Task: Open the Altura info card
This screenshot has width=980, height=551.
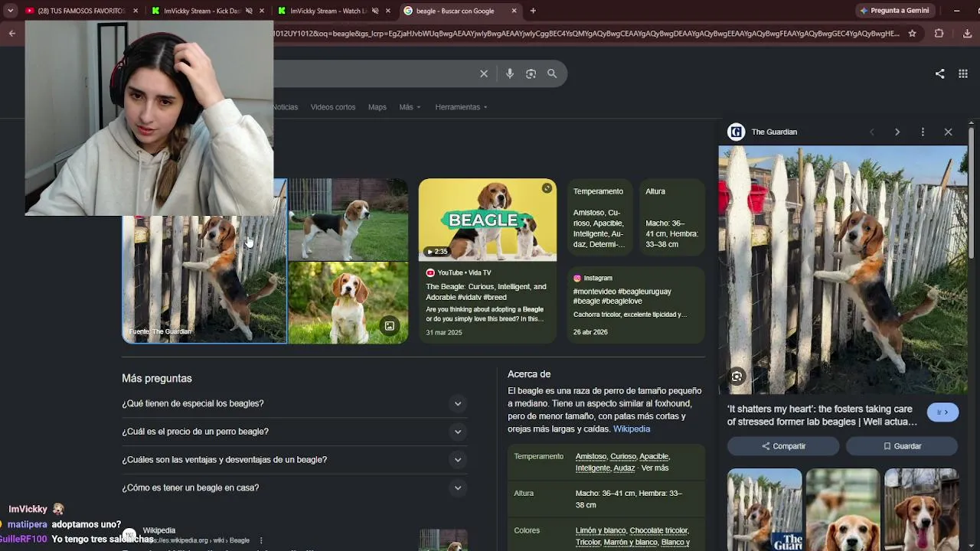Action: (672, 217)
